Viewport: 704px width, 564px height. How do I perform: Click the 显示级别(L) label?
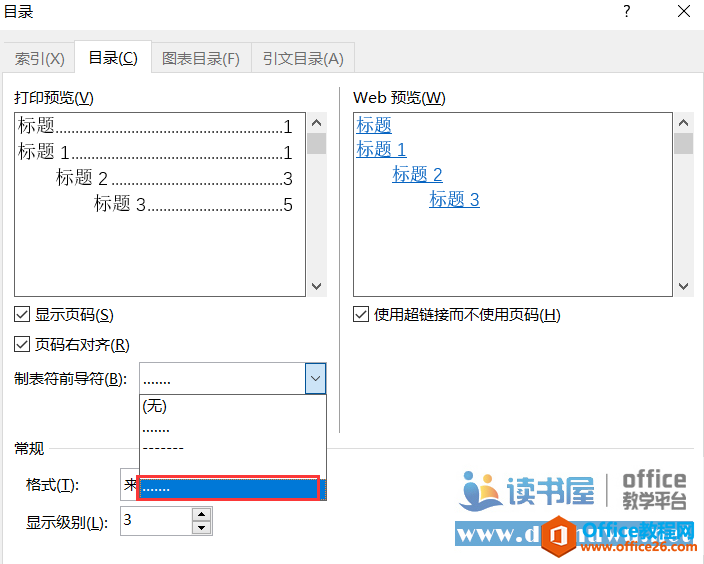[x=67, y=522]
